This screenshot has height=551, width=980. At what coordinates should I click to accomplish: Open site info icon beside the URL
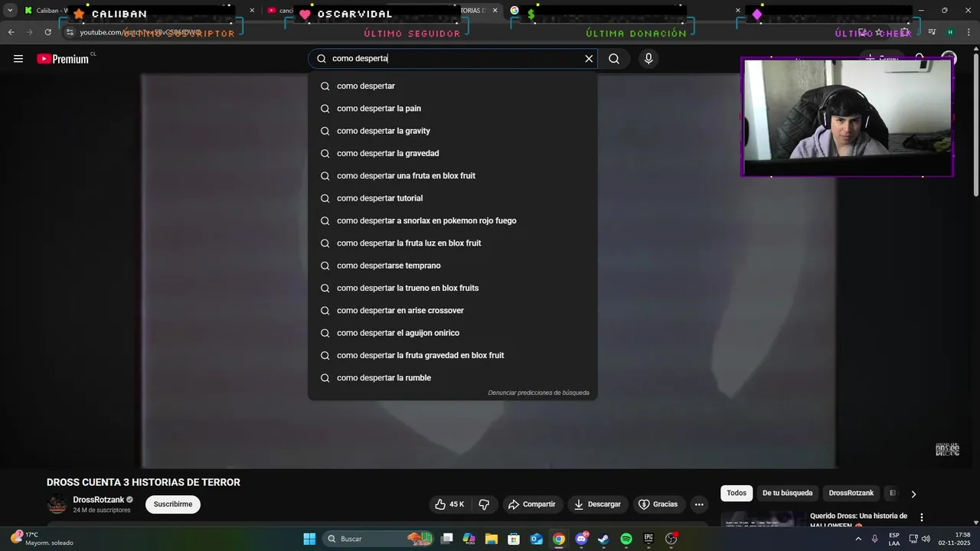pyautogui.click(x=70, y=32)
